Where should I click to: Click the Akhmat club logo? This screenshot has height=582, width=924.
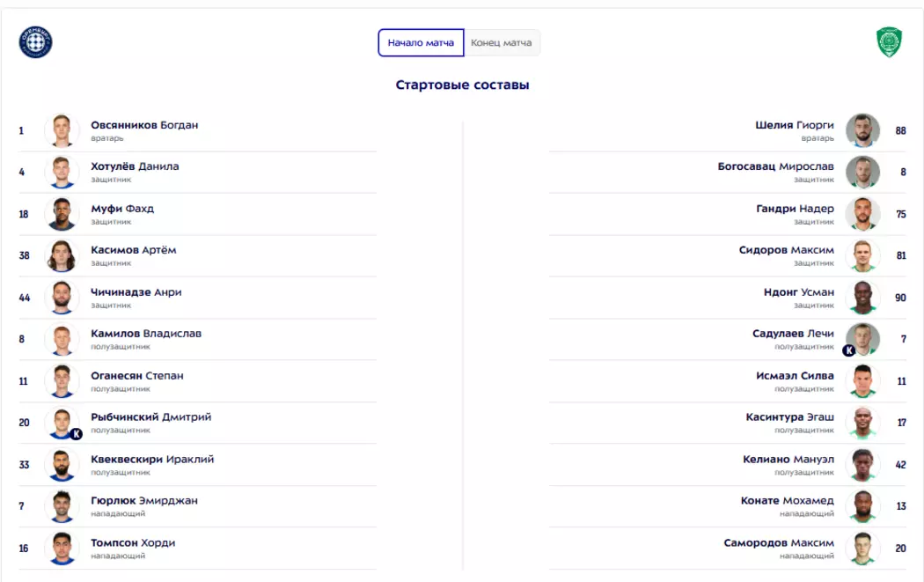889,42
